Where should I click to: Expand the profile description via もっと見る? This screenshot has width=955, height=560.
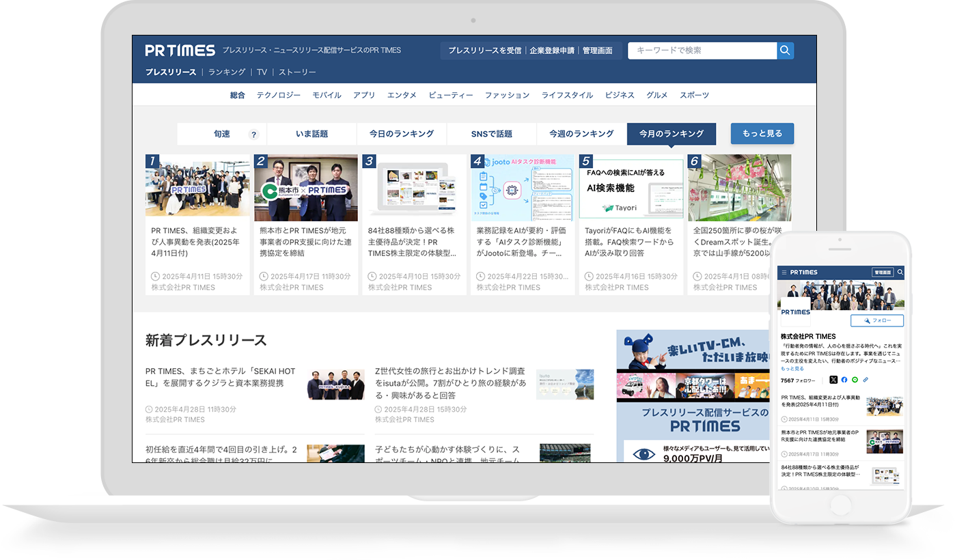tap(792, 368)
